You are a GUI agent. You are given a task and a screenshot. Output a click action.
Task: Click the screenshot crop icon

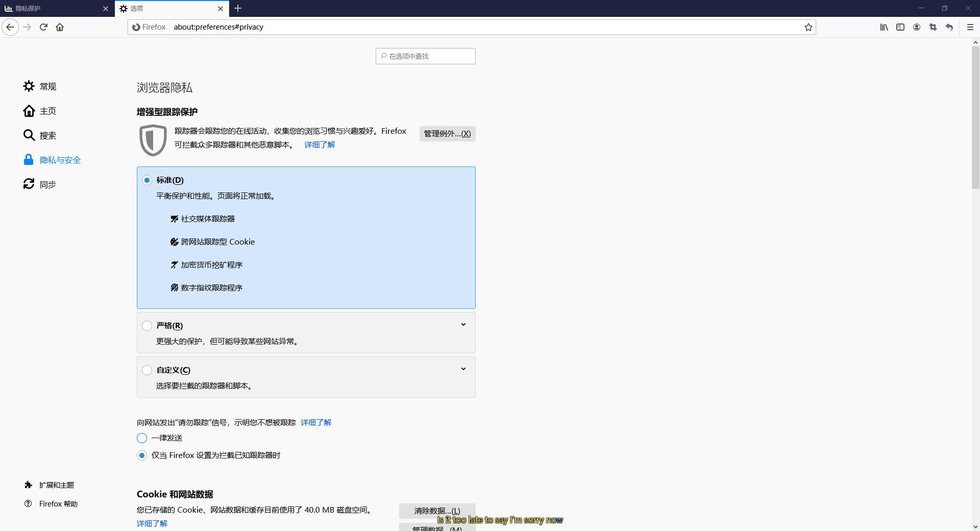click(933, 27)
